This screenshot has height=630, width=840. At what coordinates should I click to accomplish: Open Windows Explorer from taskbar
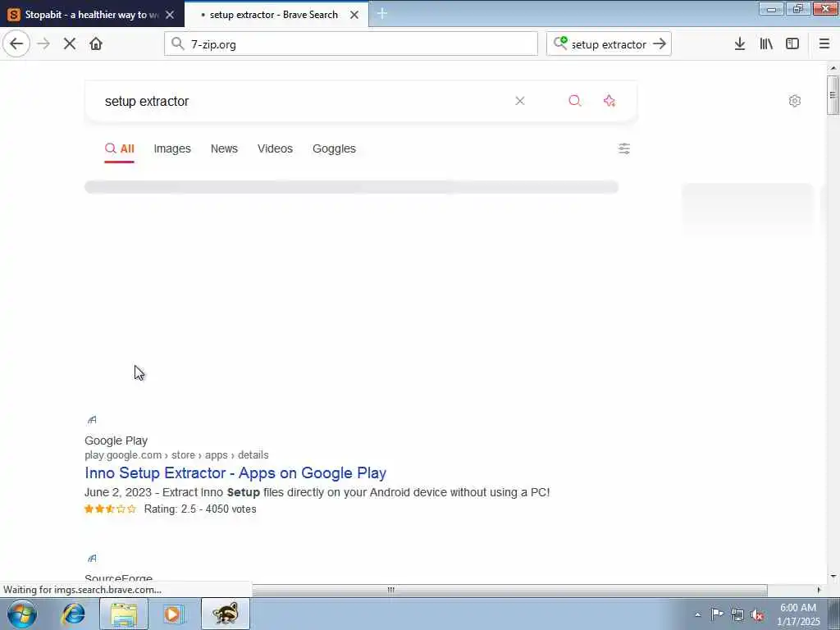coord(124,614)
